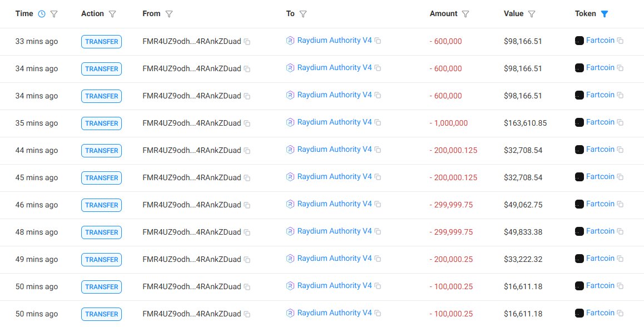Viewport: 644px width, 327px height.
Task: Toggle time format with the clock icon
Action: point(42,14)
